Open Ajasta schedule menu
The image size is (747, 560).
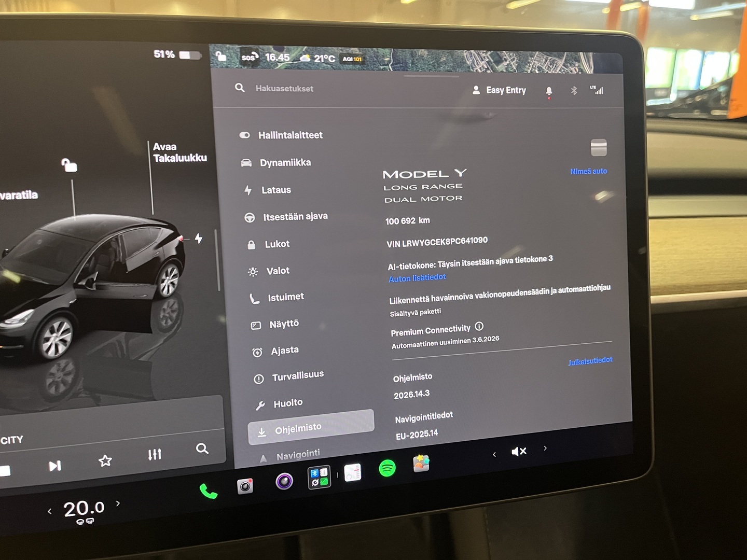pyautogui.click(x=275, y=351)
